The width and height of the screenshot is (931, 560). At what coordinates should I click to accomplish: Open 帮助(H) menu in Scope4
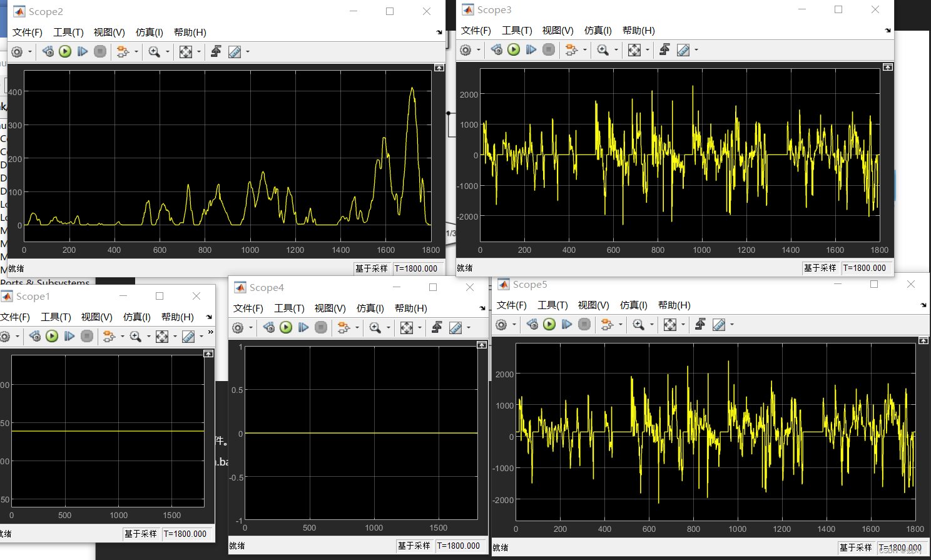click(411, 308)
